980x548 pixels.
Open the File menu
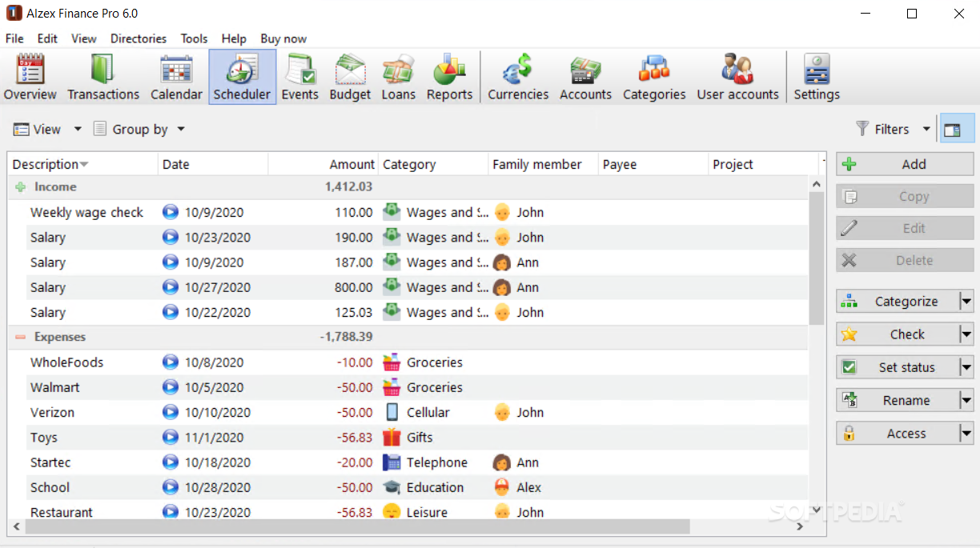click(14, 38)
